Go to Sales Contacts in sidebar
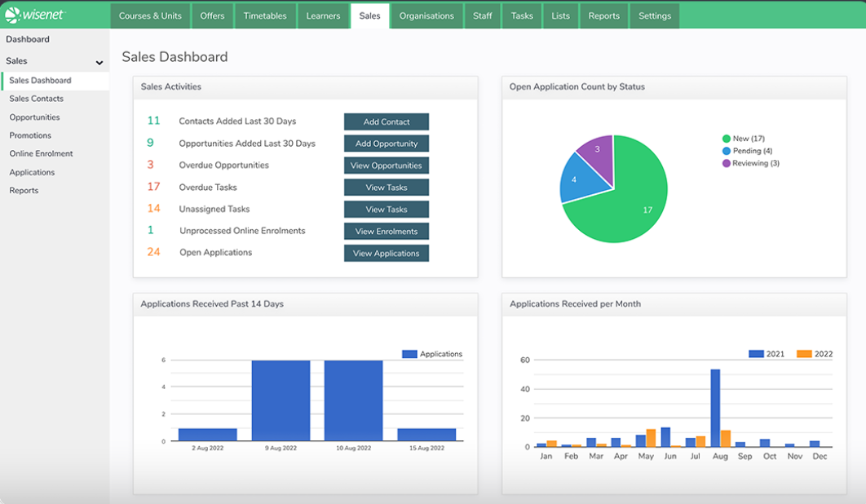Screen dimensions: 866x504 pos(37,99)
